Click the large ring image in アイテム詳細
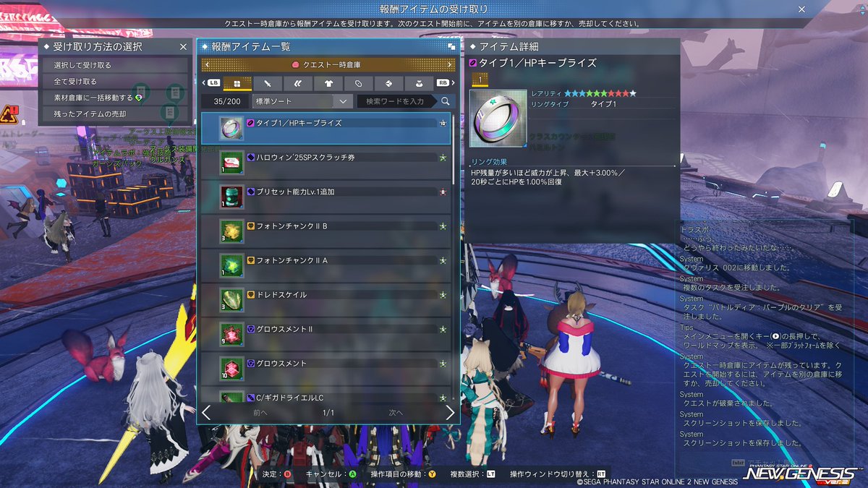The width and height of the screenshot is (868, 488). pos(497,118)
